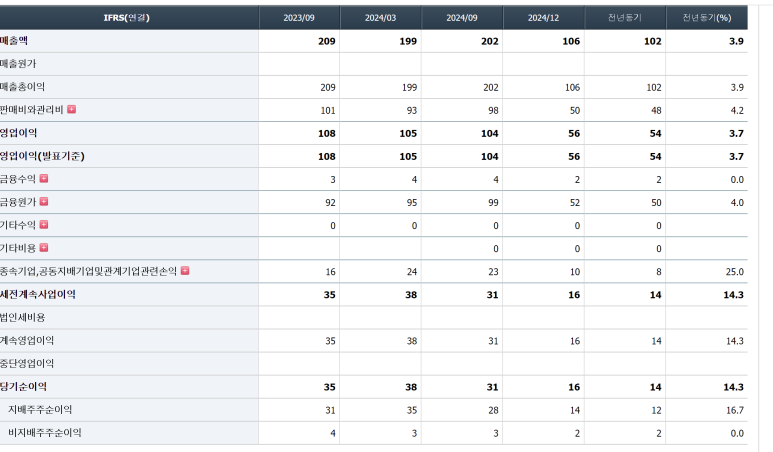
Task: Select the 법인세비용 row label
Action: pyautogui.click(x=23, y=317)
